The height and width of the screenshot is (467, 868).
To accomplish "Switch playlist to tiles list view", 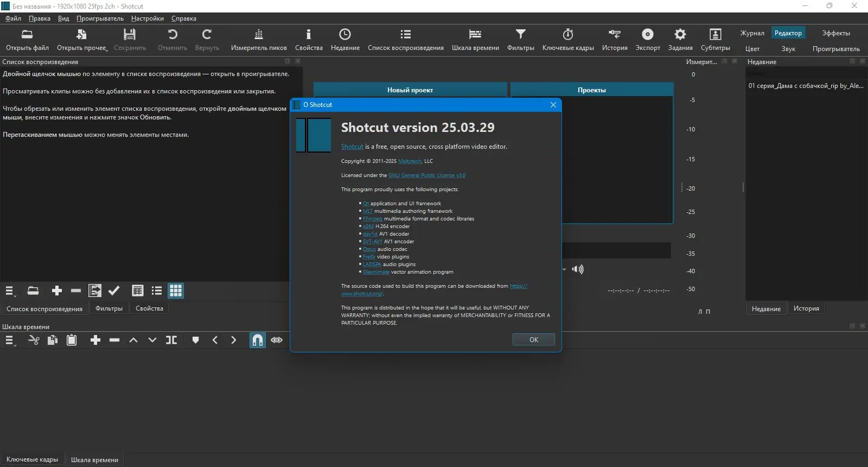I will pyautogui.click(x=157, y=291).
